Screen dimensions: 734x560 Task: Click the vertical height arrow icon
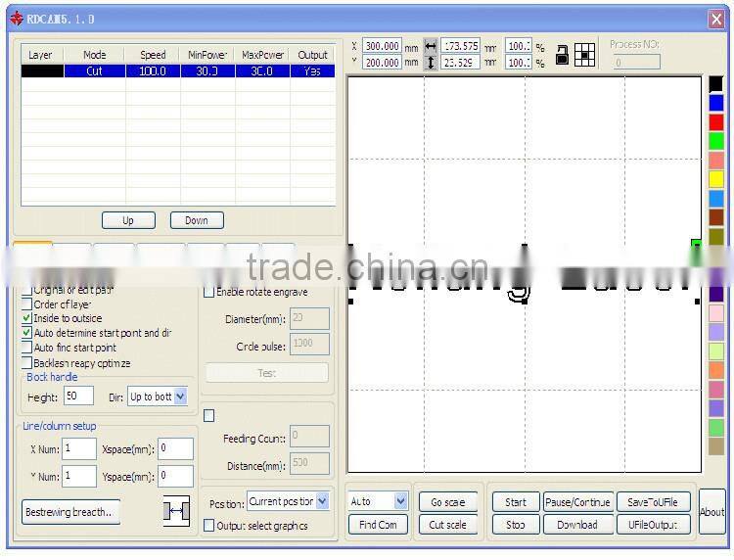431,63
